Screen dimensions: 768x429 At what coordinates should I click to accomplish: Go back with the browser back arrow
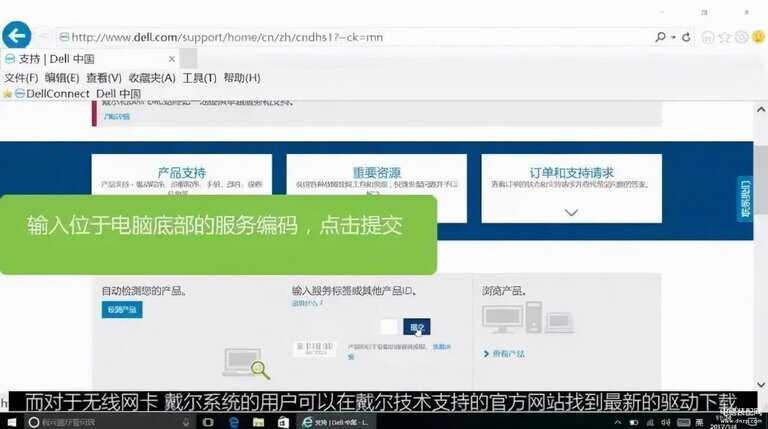click(17, 35)
